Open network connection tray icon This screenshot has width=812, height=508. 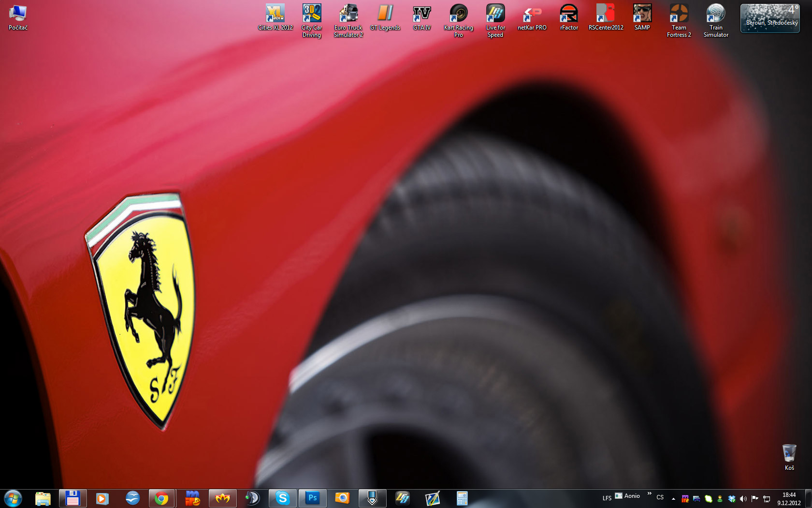point(767,499)
